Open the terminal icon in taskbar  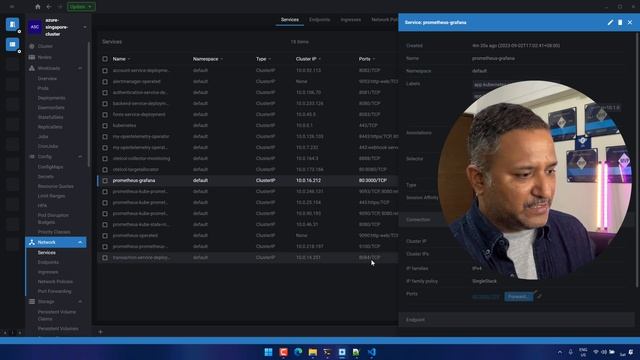(327, 352)
